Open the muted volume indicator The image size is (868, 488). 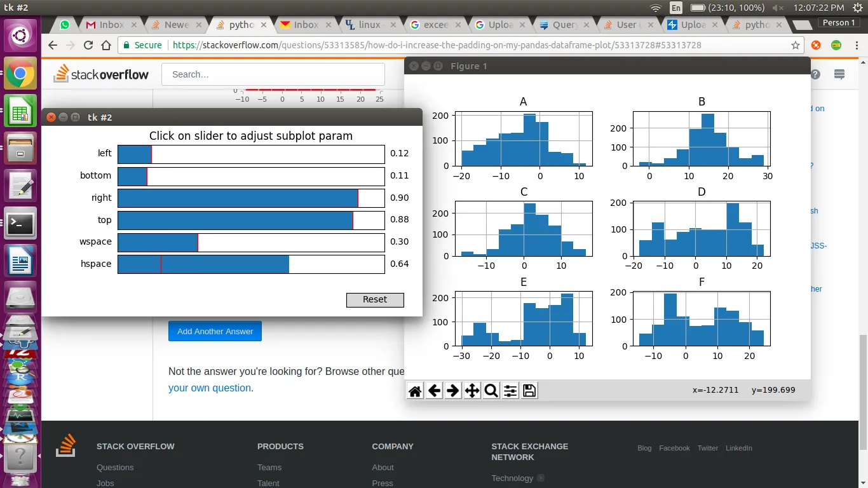(x=778, y=8)
